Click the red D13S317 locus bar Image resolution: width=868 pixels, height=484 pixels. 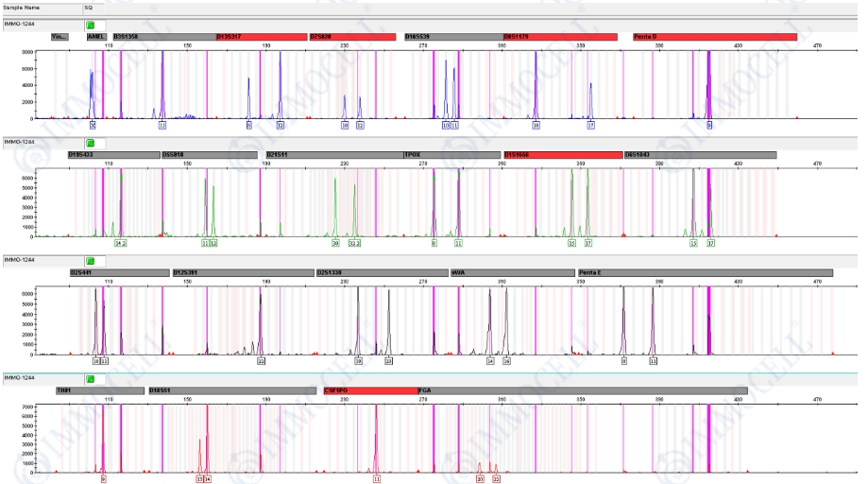pyautogui.click(x=260, y=37)
